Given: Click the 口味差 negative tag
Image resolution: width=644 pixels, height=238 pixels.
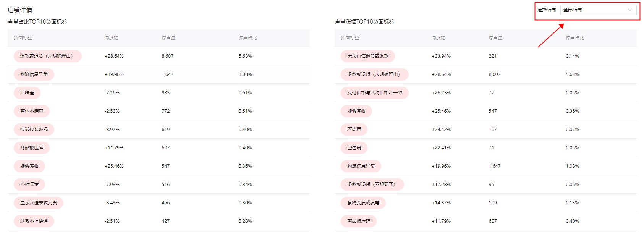Looking at the screenshot, I should pyautogui.click(x=27, y=93).
